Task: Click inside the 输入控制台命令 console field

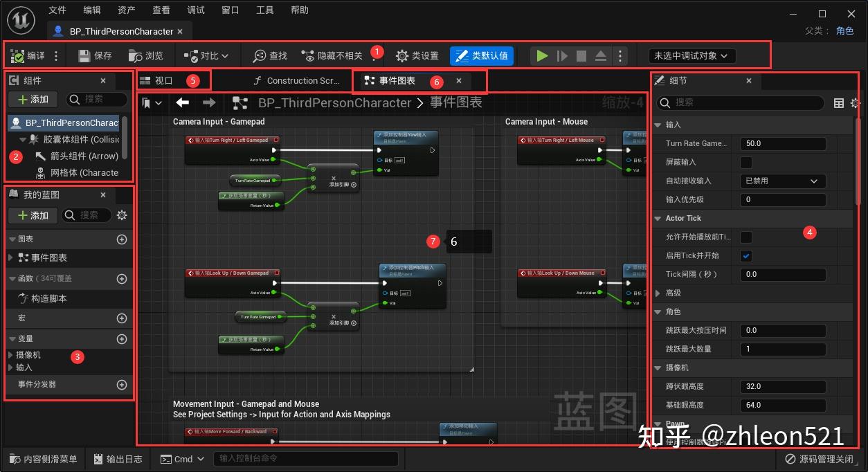Action: pos(305,458)
